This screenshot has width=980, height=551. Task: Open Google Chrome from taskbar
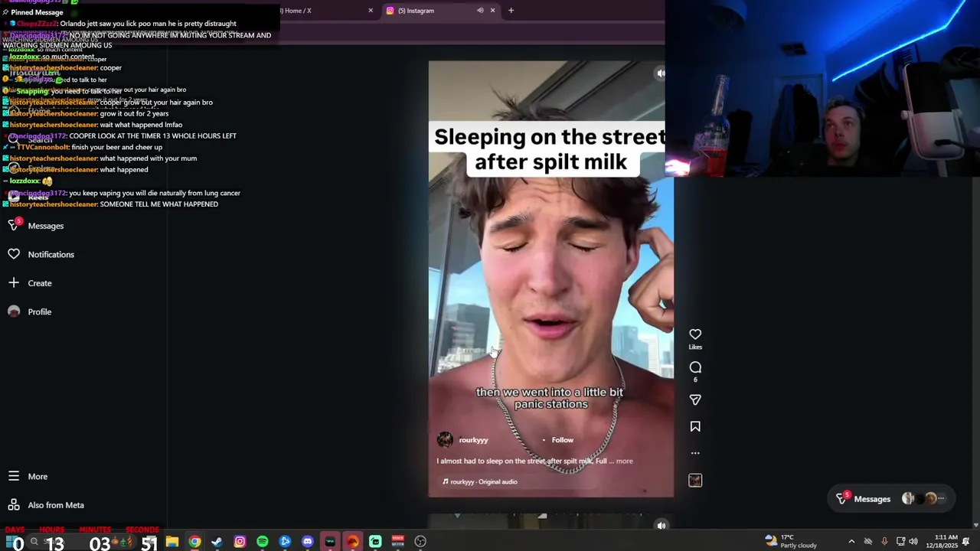[x=195, y=542]
